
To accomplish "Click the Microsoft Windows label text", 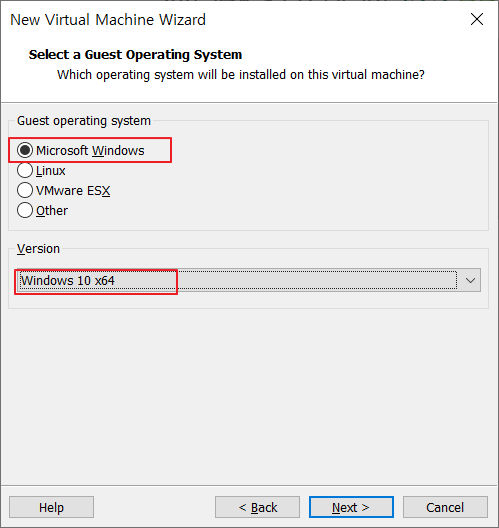I will (x=90, y=151).
